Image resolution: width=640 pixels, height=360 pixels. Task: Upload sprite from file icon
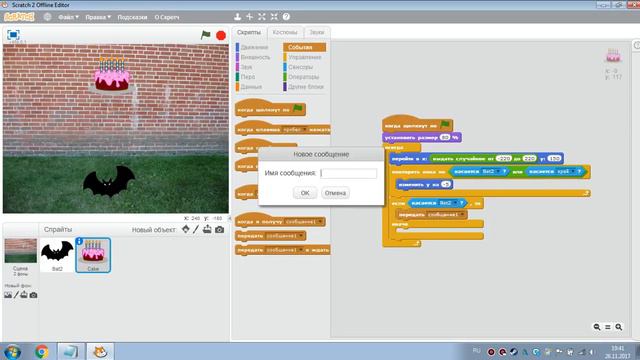(207, 229)
